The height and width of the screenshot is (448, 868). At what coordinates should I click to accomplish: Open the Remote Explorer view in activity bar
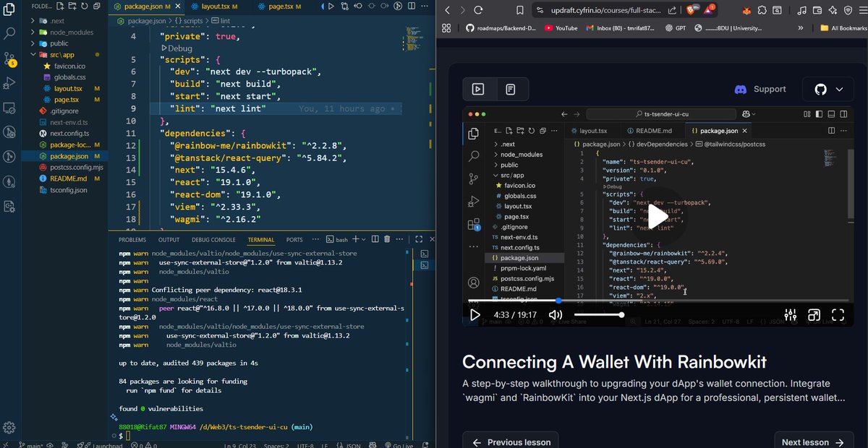[x=9, y=108]
